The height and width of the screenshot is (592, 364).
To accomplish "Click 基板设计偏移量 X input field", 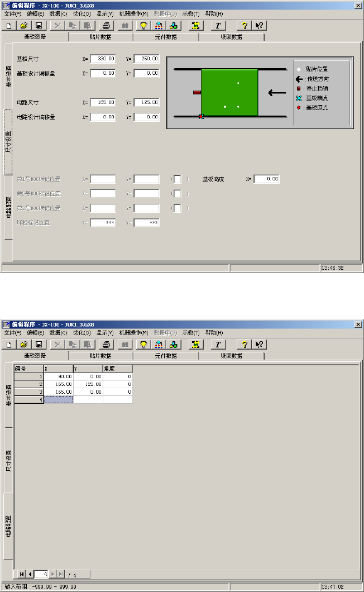I will (103, 73).
